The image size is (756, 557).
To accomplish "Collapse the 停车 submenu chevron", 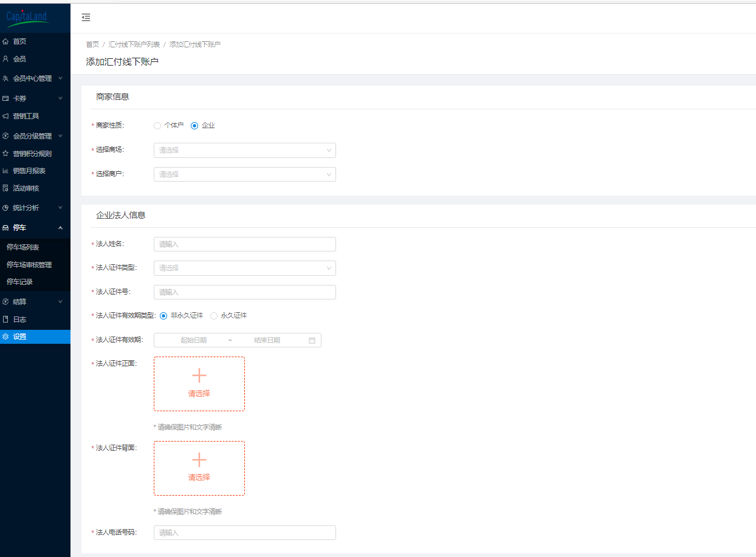I will click(x=60, y=228).
